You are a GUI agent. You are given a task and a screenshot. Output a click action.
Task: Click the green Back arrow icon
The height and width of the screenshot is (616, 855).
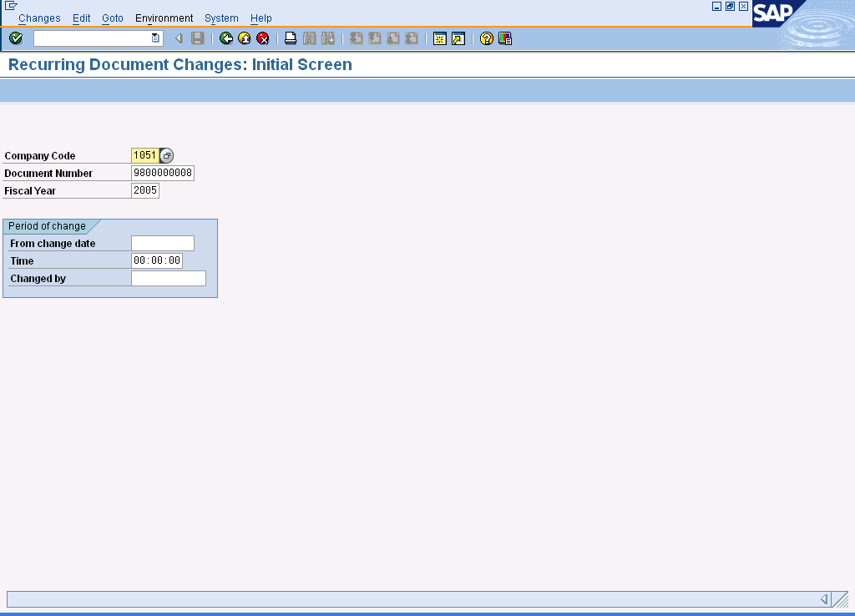[225, 38]
